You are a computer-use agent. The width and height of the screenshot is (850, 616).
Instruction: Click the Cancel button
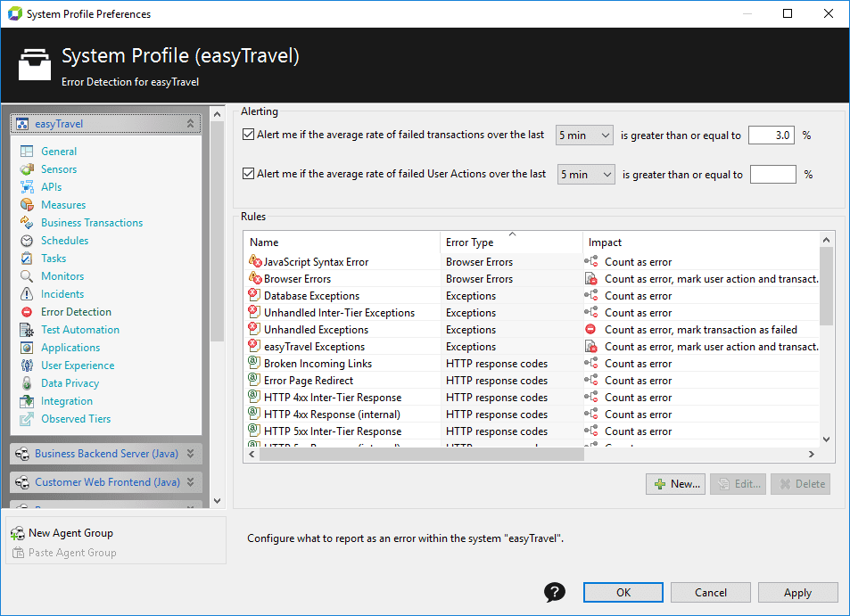(x=710, y=592)
